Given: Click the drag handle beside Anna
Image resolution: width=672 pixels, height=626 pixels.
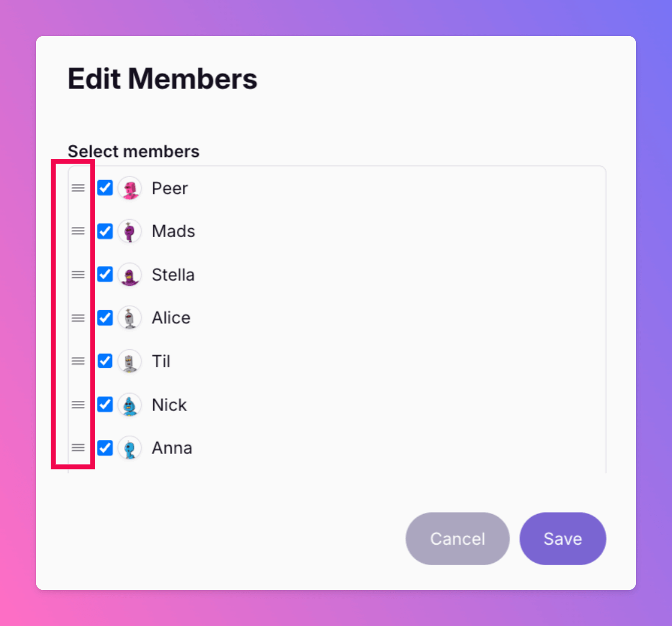Looking at the screenshot, I should point(78,448).
